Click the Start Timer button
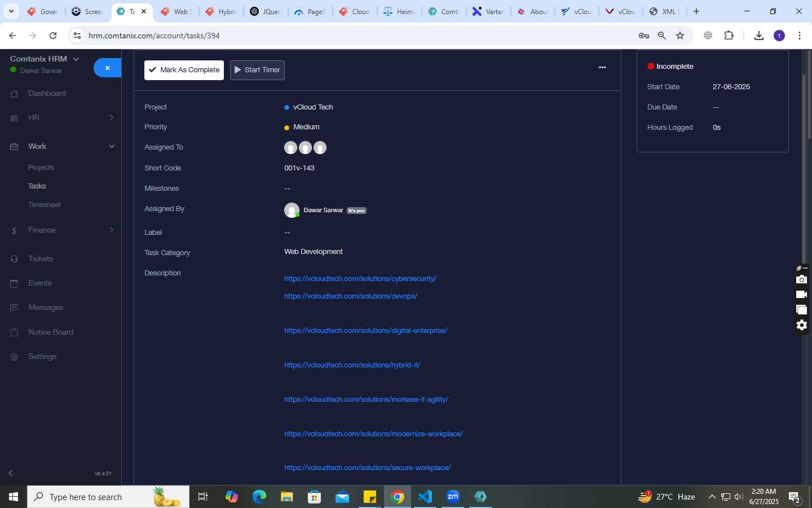The height and width of the screenshot is (508, 812). 257,70
